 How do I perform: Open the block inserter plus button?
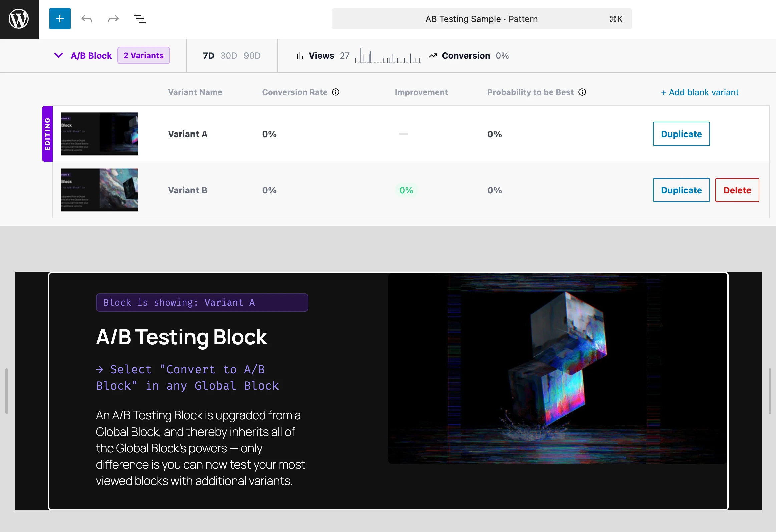click(x=60, y=19)
